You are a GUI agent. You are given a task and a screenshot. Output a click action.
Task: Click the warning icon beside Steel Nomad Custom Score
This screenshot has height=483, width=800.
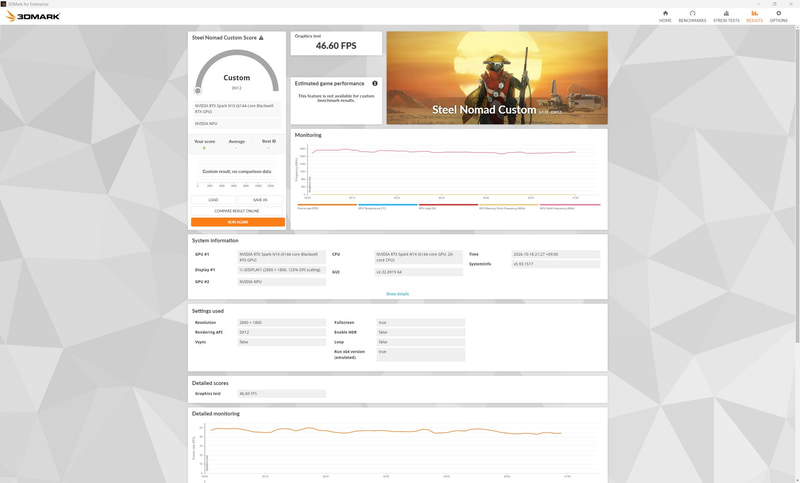[261, 38]
